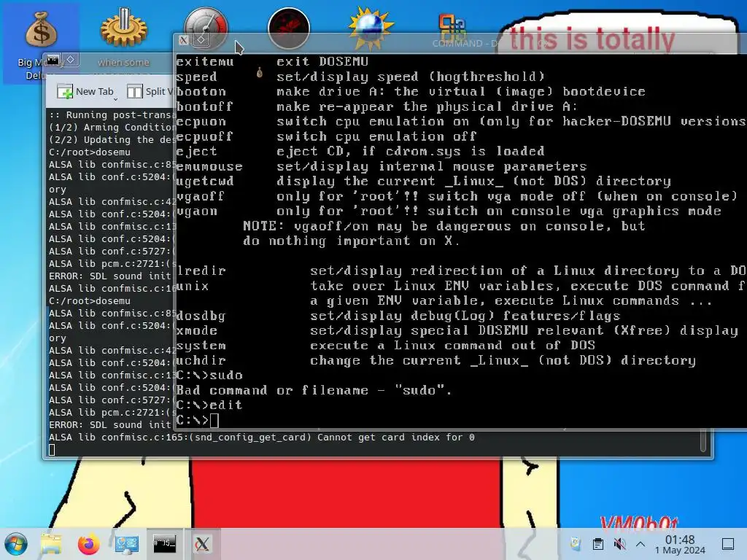747x560 pixels.
Task: Click the "ugetcwd" command text
Action: (x=205, y=181)
